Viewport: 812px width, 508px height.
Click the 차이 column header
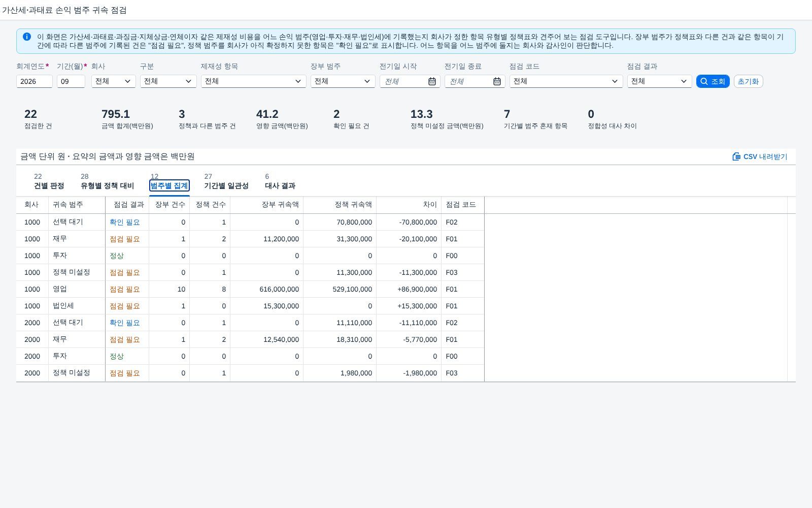coord(409,205)
